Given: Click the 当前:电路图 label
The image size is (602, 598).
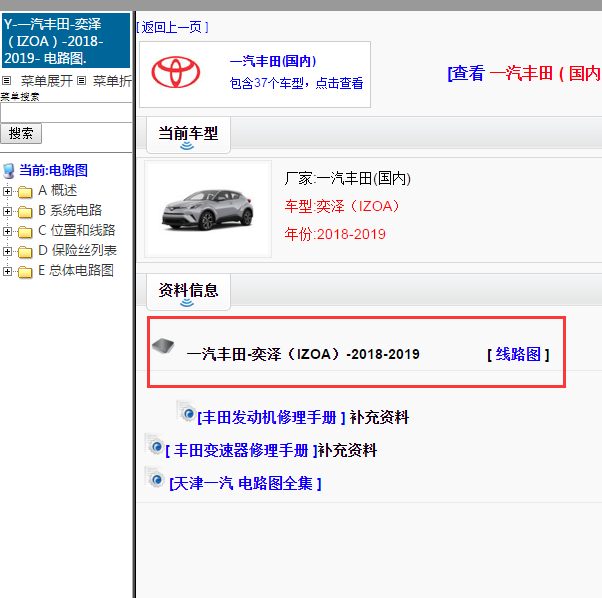Looking at the screenshot, I should [53, 170].
